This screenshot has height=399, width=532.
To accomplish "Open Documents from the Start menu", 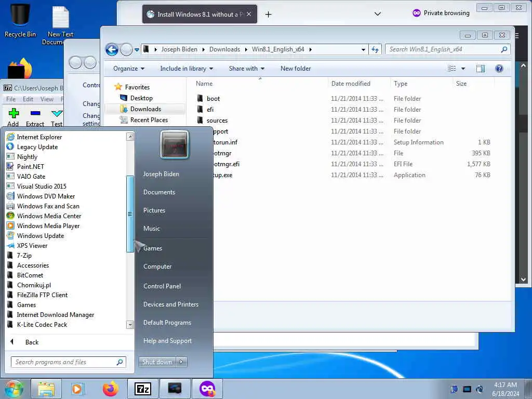I will [x=159, y=192].
